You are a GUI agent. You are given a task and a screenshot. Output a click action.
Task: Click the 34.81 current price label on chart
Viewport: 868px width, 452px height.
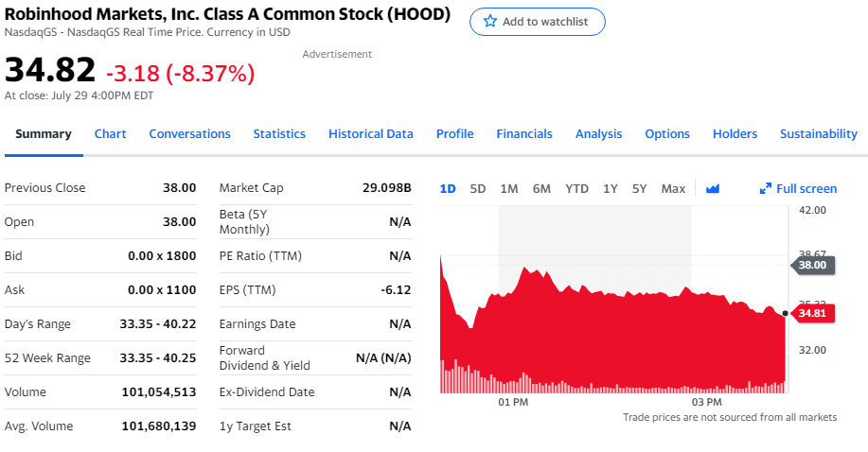813,313
